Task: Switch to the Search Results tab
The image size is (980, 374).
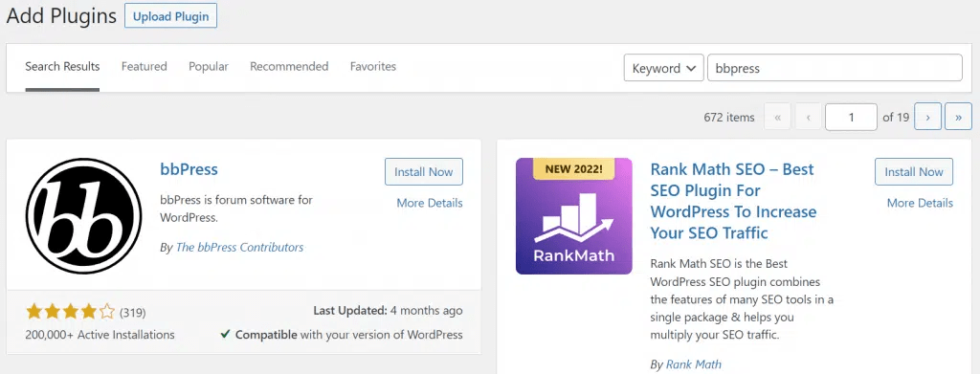Action: coord(62,66)
